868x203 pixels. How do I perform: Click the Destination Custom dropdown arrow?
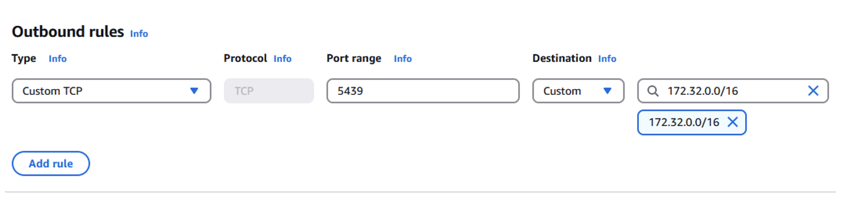(607, 91)
